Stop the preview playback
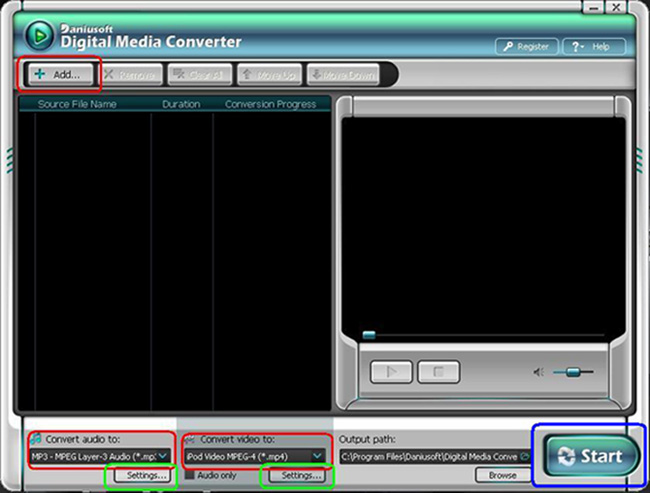This screenshot has height=493, width=650. (438, 372)
